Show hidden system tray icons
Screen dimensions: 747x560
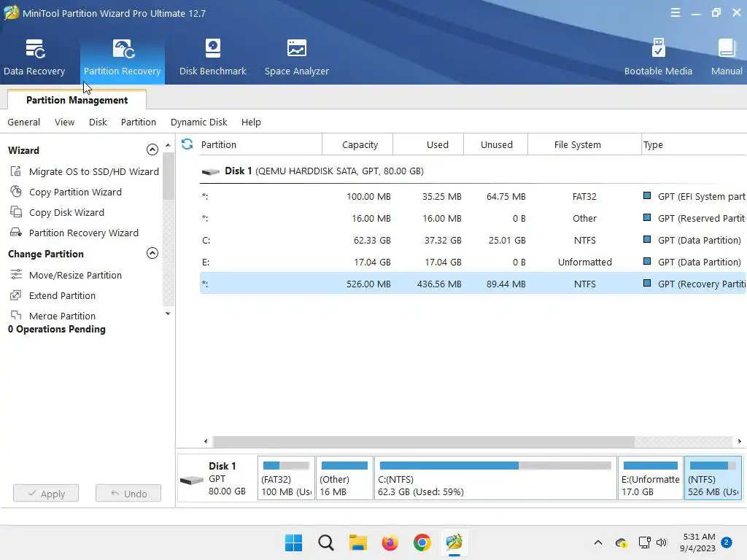[598, 542]
